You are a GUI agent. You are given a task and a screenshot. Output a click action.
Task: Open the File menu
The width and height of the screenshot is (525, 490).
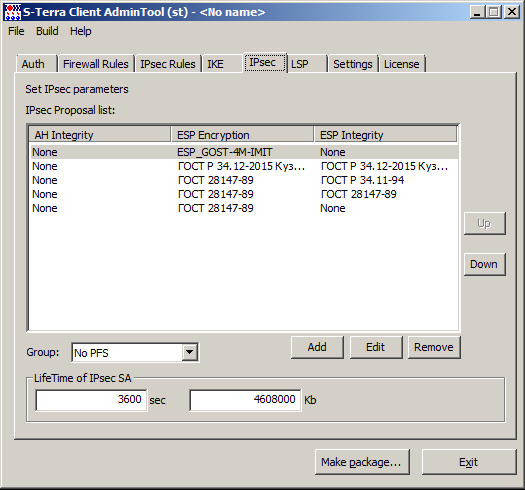[x=16, y=31]
